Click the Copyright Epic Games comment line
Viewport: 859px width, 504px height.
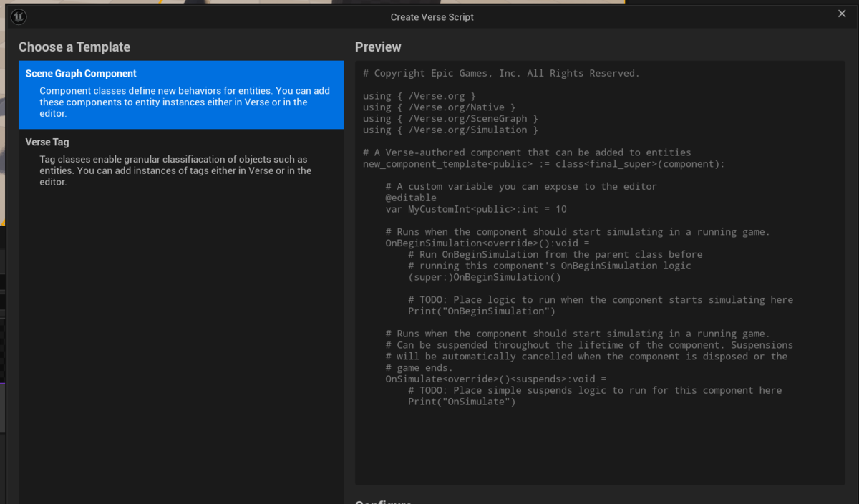point(501,73)
